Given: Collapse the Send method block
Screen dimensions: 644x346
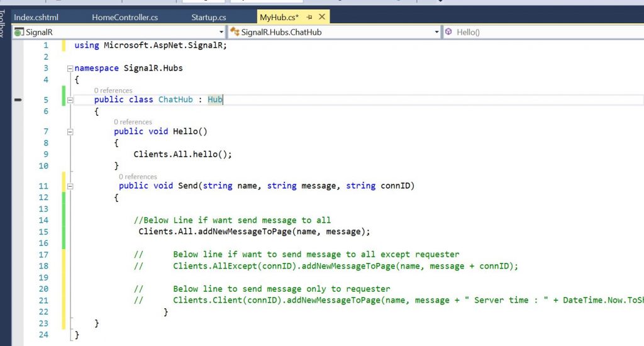Looking at the screenshot, I should tap(70, 186).
